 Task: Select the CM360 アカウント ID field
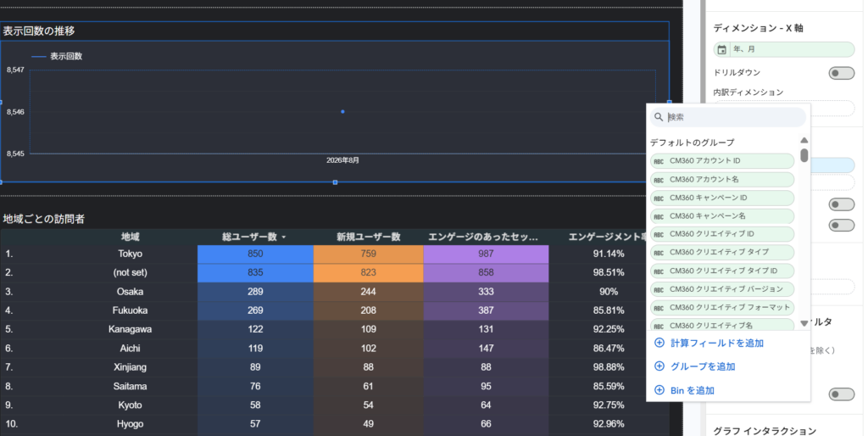[x=722, y=160]
